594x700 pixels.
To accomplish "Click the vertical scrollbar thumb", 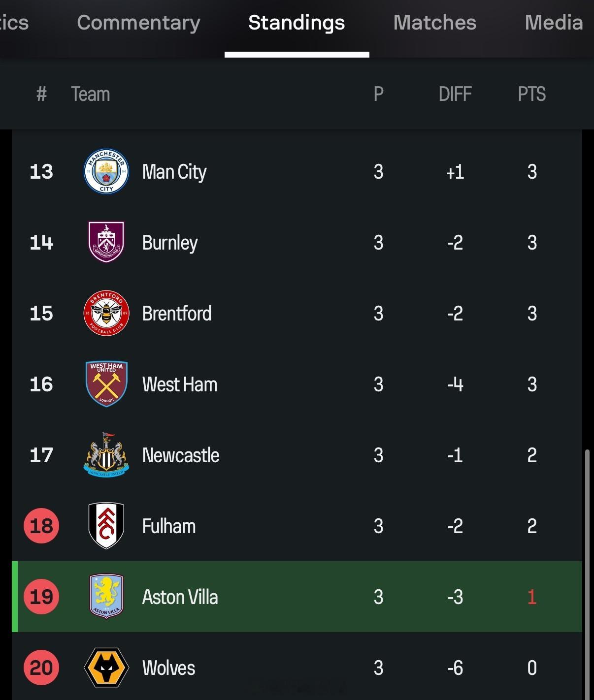I will pyautogui.click(x=587, y=574).
